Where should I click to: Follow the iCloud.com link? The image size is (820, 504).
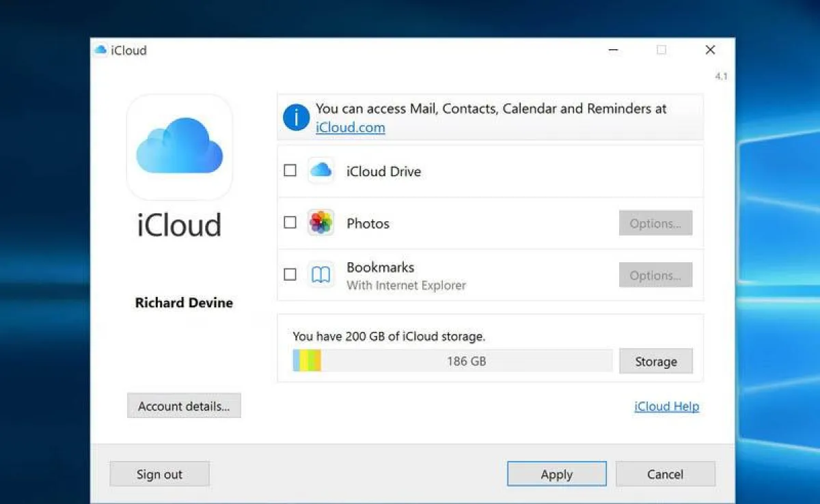350,128
